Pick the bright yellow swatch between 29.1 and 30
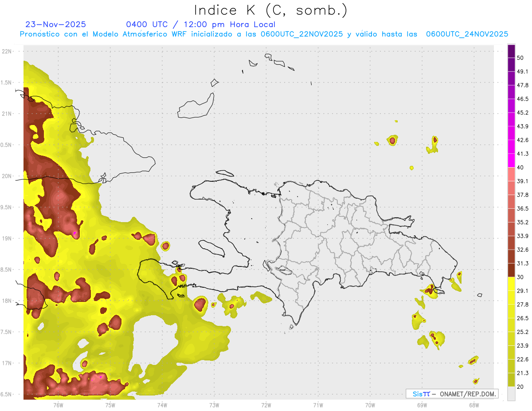This screenshot has height=411, width=532. (x=511, y=284)
